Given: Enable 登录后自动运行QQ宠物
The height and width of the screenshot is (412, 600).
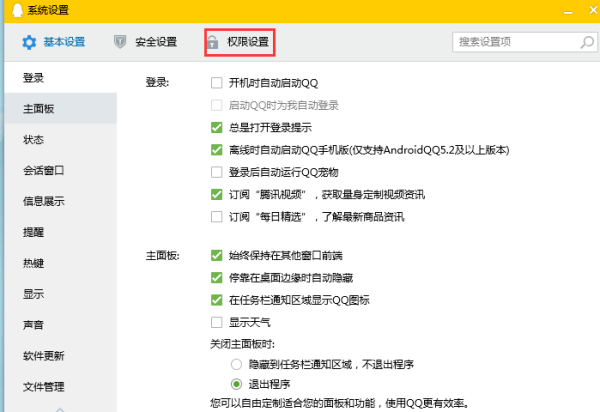Looking at the screenshot, I should (217, 172).
